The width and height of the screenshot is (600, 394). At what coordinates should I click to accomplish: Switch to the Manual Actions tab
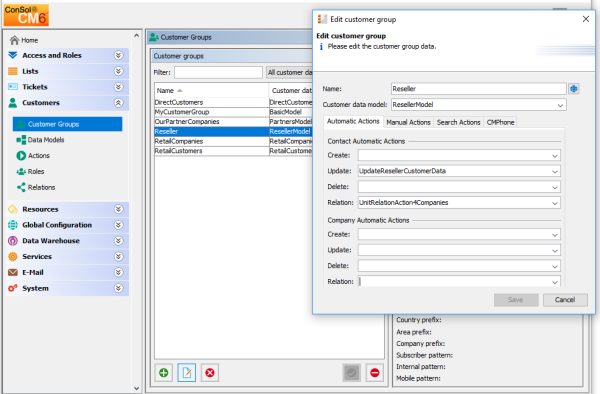(408, 122)
